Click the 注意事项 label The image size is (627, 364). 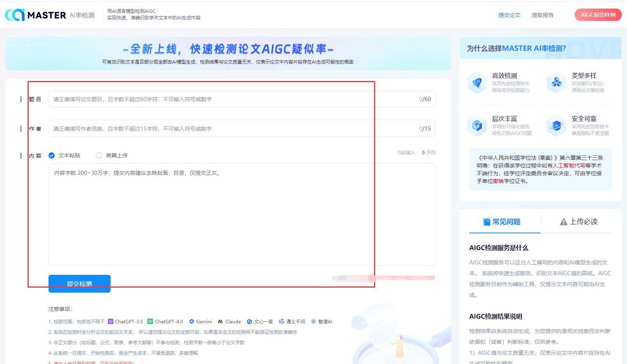(61, 309)
